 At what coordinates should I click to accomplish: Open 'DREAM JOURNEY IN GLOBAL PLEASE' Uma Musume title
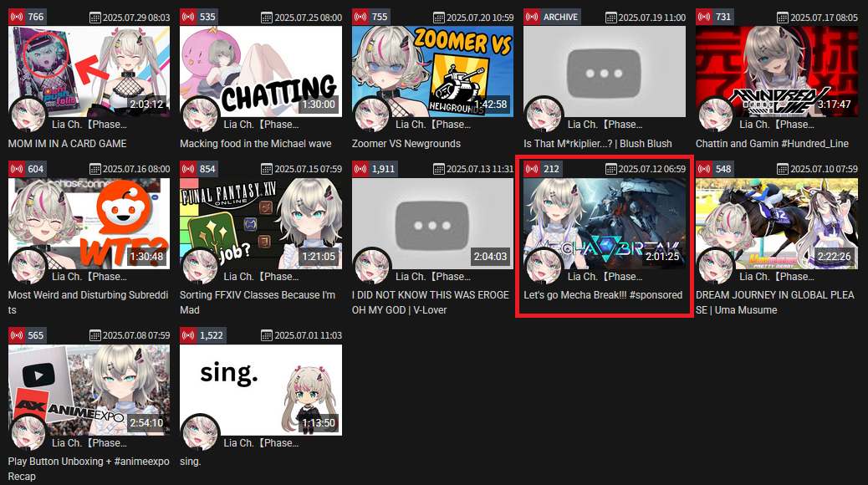[x=775, y=303]
